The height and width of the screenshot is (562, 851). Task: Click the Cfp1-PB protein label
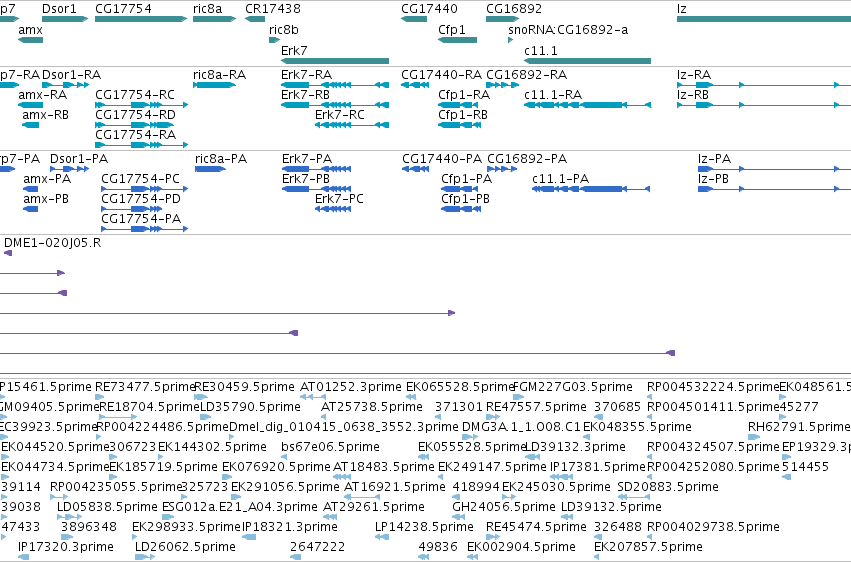click(x=465, y=199)
